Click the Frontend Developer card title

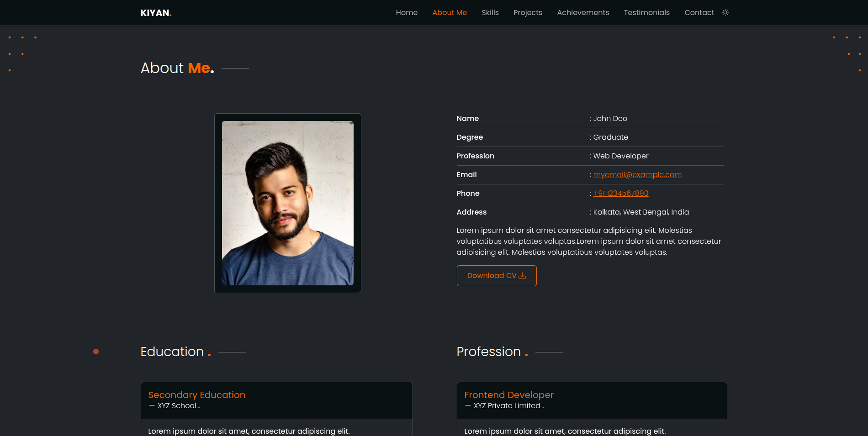tap(508, 395)
